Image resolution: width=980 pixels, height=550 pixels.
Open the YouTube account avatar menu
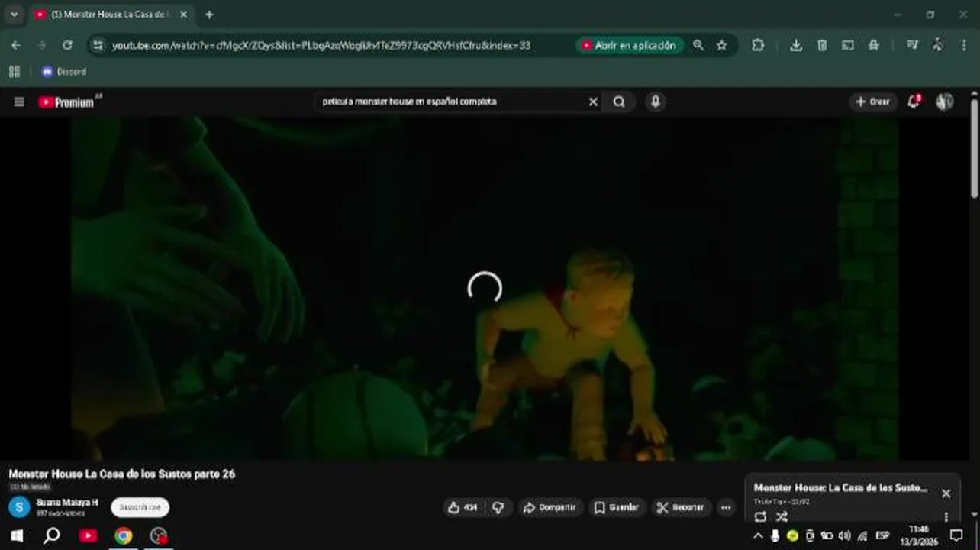[x=944, y=102]
